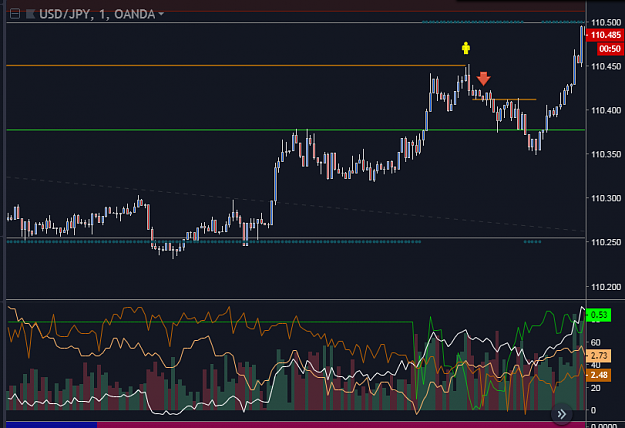The height and width of the screenshot is (428, 625).
Task: Click the 20 level on indicator scale
Action: [x=596, y=388]
